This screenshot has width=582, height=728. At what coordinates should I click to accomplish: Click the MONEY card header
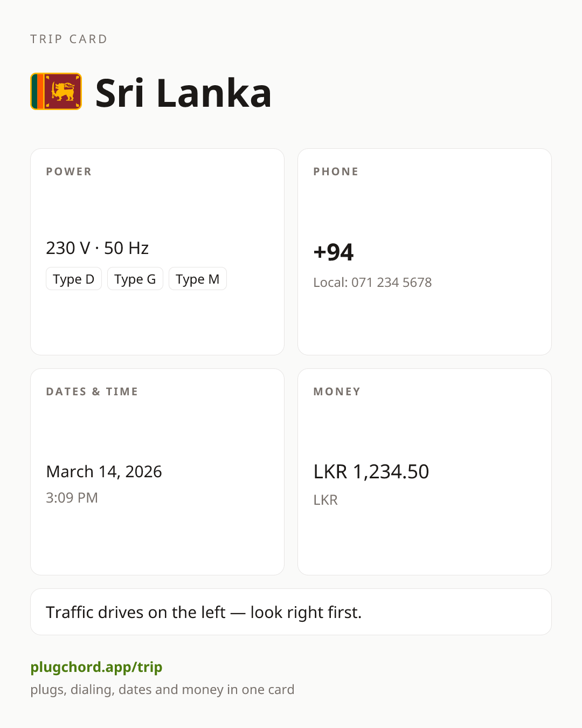(x=337, y=392)
